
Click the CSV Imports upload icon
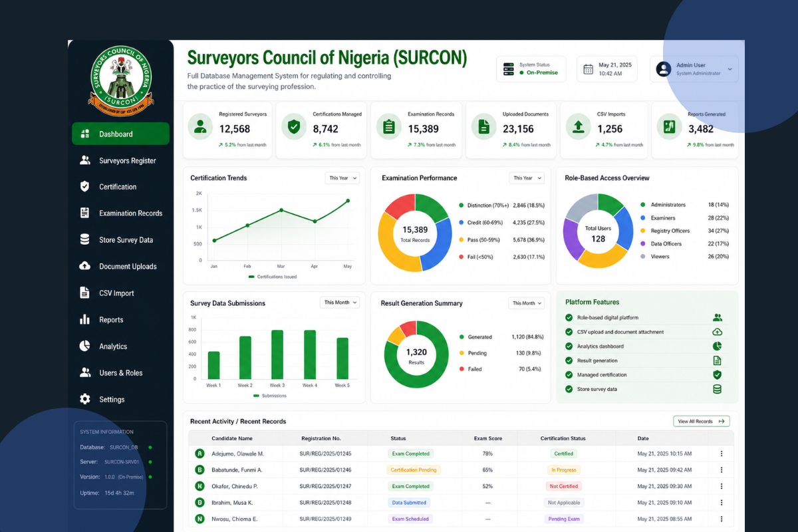(579, 126)
